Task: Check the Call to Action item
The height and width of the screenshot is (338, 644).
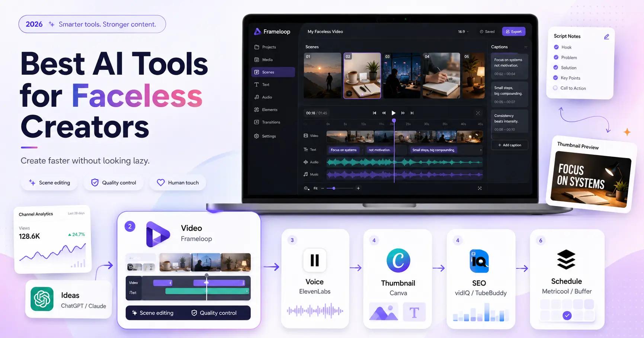Action: coord(555,88)
